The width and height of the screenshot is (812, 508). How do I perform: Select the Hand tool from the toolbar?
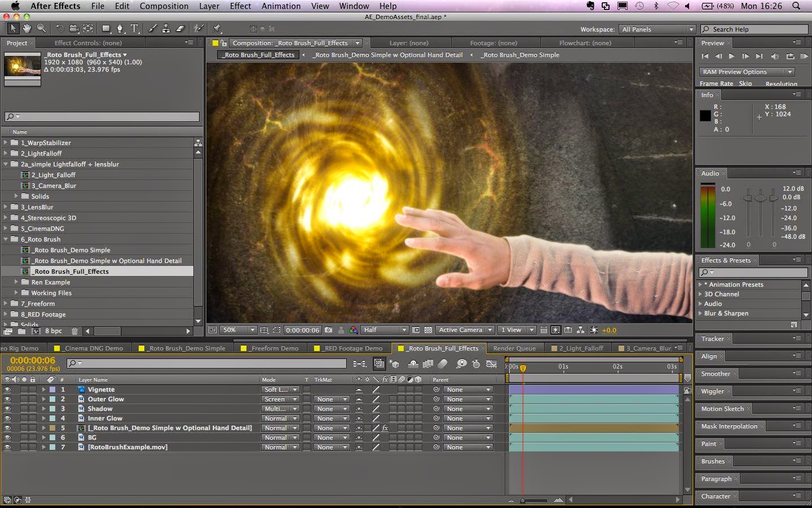tap(27, 27)
